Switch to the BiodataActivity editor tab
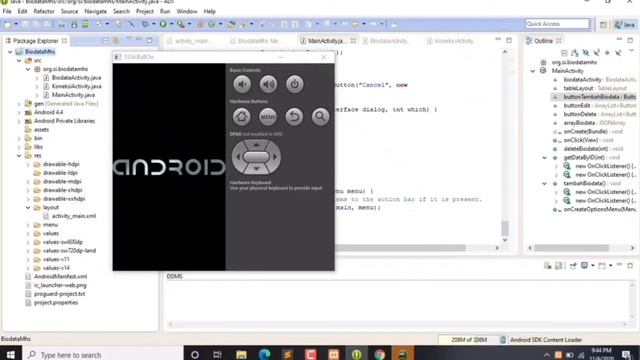 coord(387,41)
